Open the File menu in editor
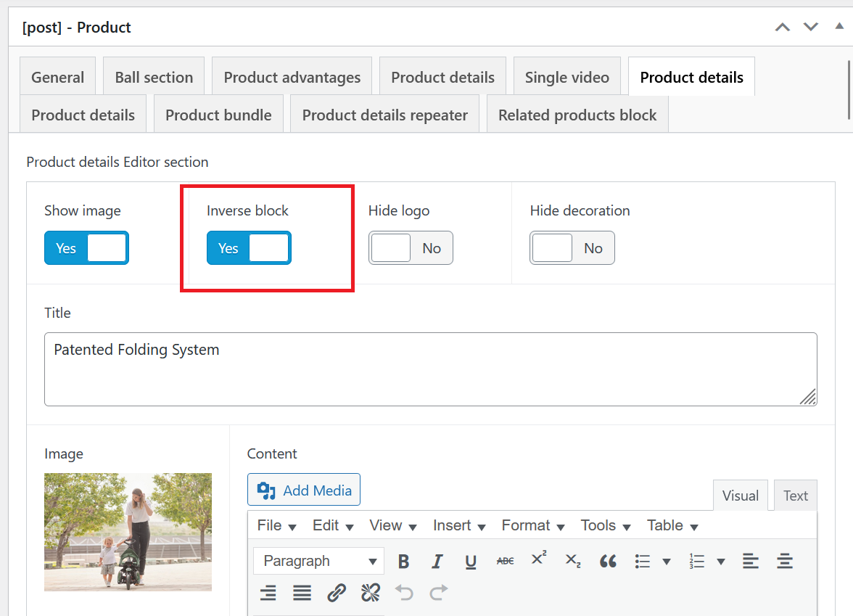Image resolution: width=853 pixels, height=616 pixels. point(276,525)
